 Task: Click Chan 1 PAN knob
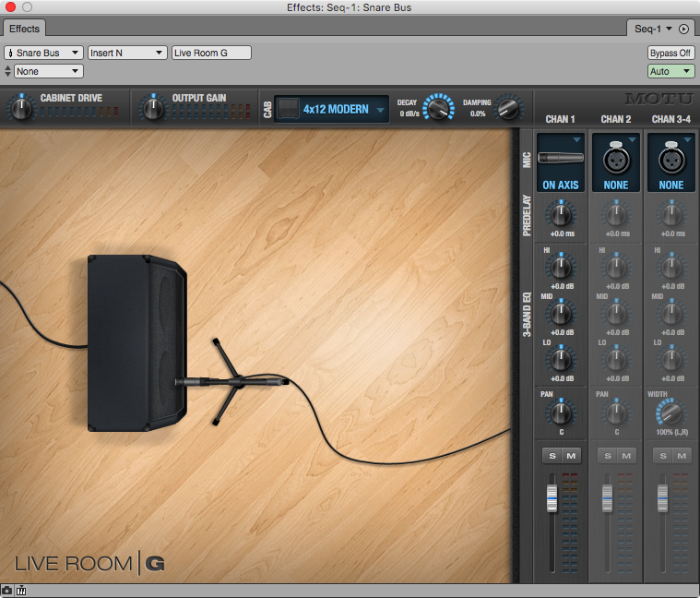[x=561, y=413]
